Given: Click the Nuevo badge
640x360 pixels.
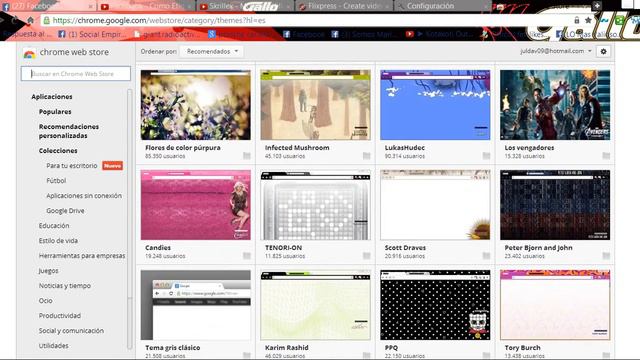Looking at the screenshot, I should point(112,166).
